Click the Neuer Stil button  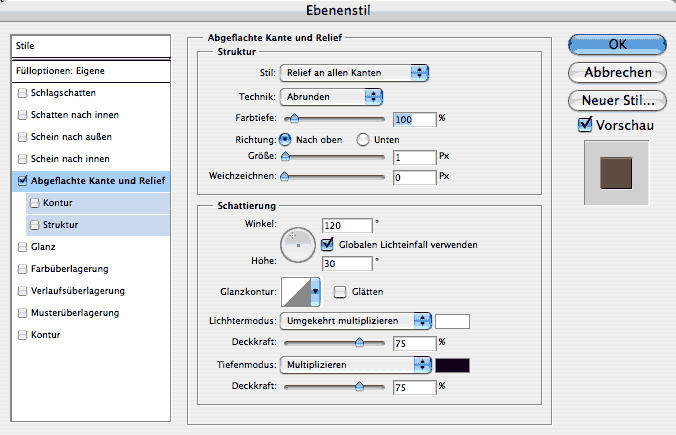click(617, 100)
